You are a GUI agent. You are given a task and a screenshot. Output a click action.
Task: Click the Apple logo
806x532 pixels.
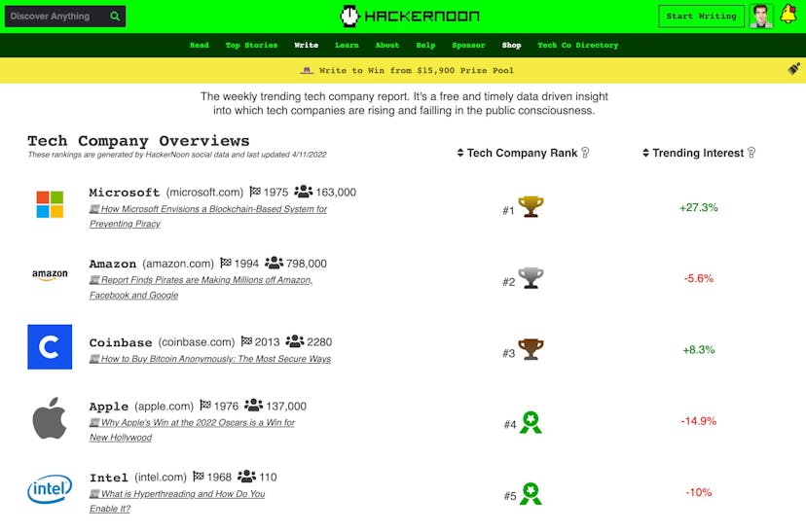click(50, 418)
